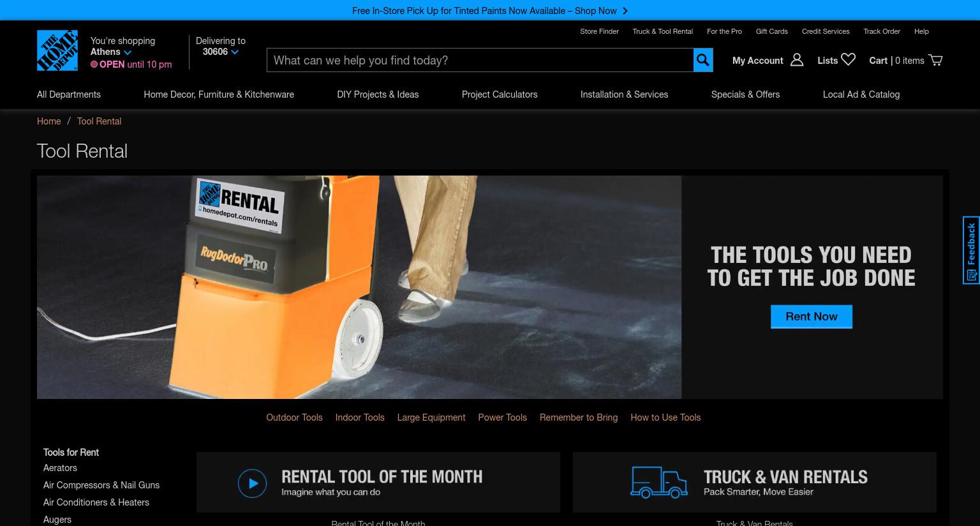This screenshot has width=980, height=526.
Task: Click the Feedback tab icon
Action: tap(971, 275)
